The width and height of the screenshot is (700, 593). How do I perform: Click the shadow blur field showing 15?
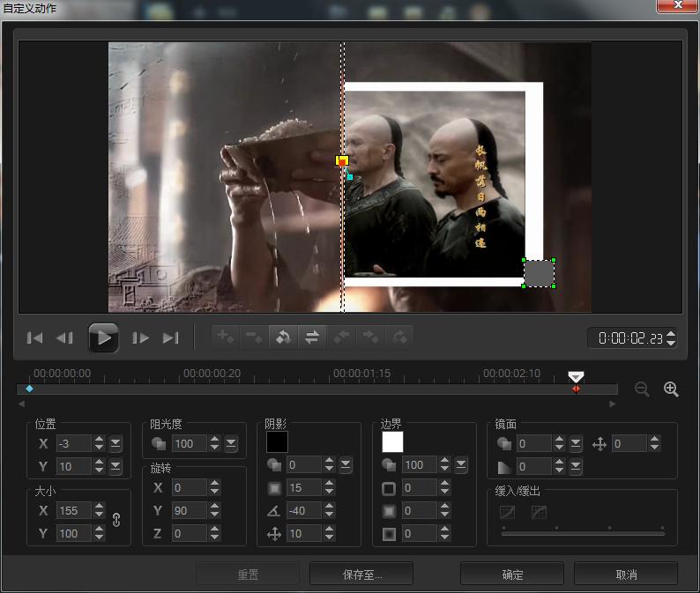click(x=304, y=487)
